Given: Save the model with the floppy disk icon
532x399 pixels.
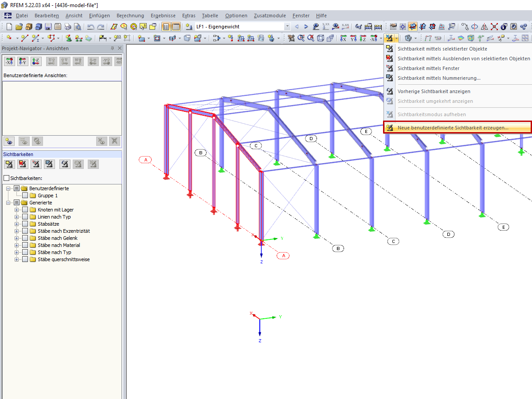Looking at the screenshot, I should tap(48, 27).
